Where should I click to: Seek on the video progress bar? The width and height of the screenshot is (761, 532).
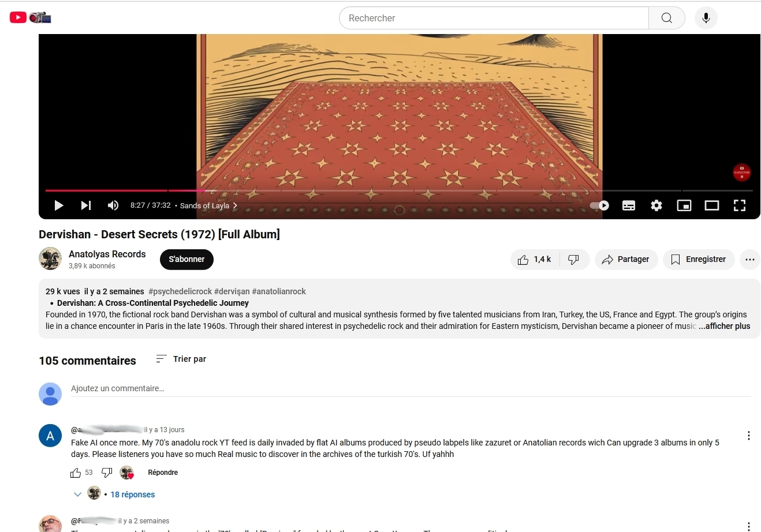point(399,190)
